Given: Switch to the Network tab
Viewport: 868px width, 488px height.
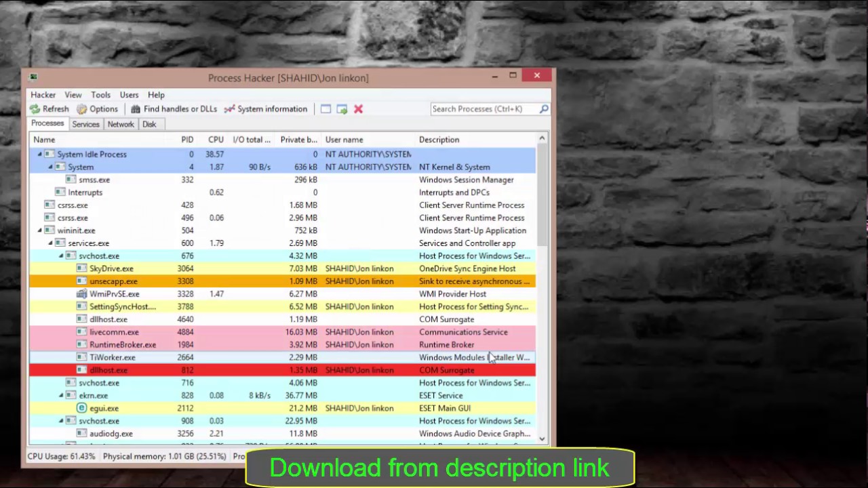Looking at the screenshot, I should [x=121, y=124].
